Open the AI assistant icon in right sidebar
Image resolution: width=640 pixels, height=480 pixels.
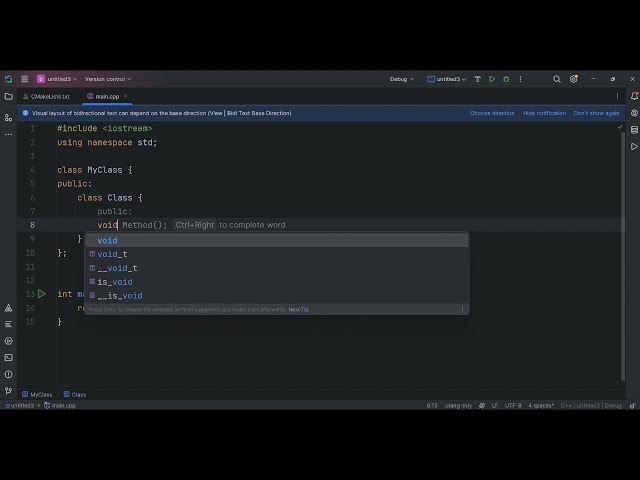click(634, 113)
